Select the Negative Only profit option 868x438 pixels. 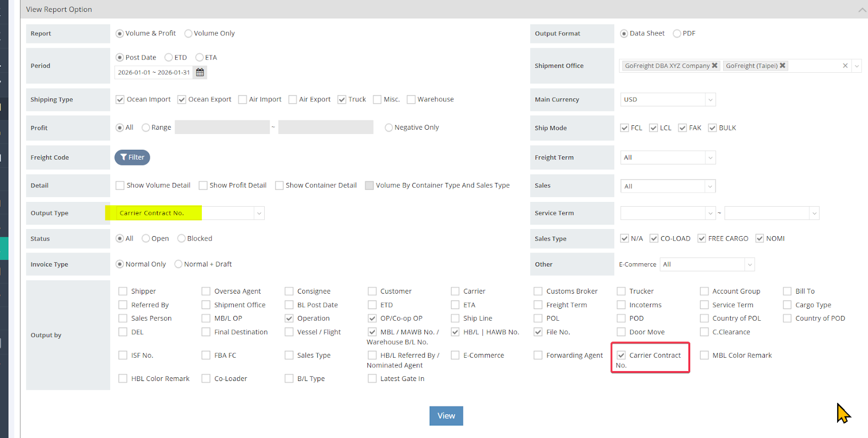point(388,128)
